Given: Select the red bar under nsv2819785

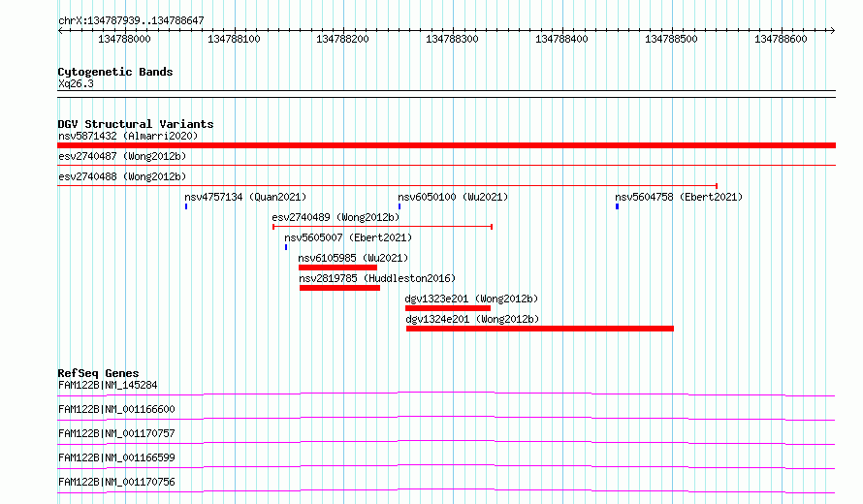Looking at the screenshot, I should point(340,288).
